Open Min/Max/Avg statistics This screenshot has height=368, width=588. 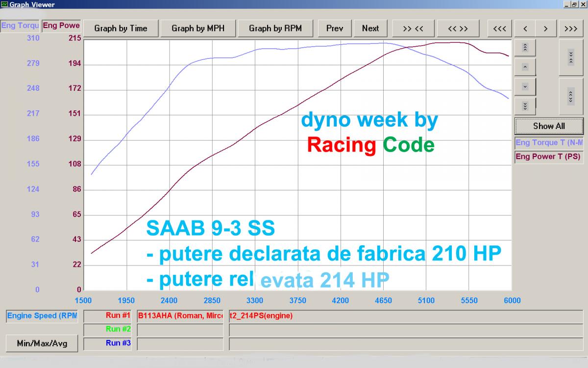pyautogui.click(x=42, y=343)
